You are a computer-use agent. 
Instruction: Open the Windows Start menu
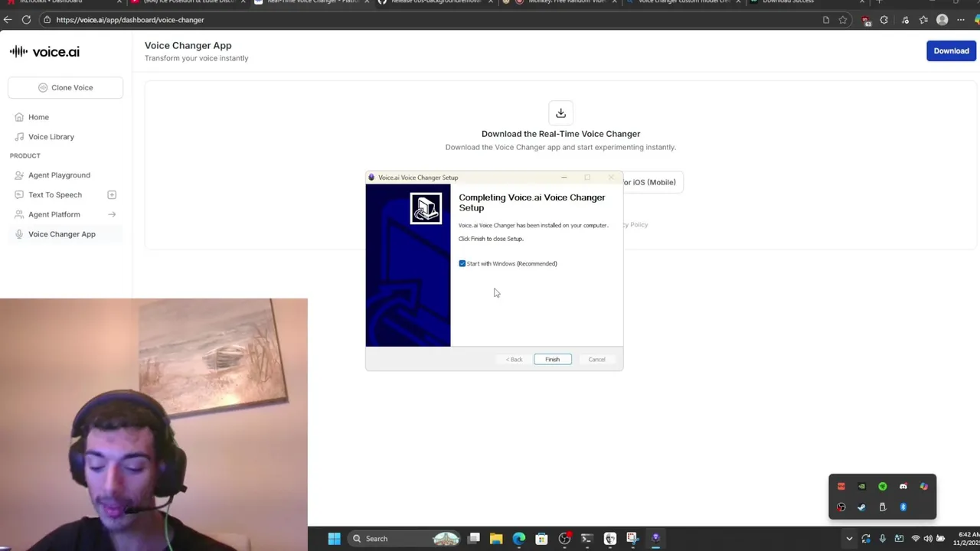pyautogui.click(x=334, y=539)
